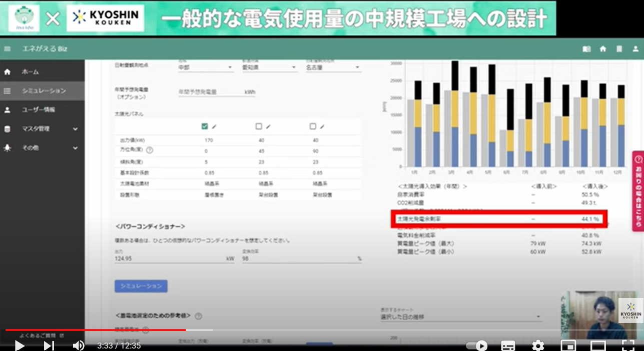Click the 電気料金削減率 value 40.8 %
The image size is (644, 351).
coord(590,235)
